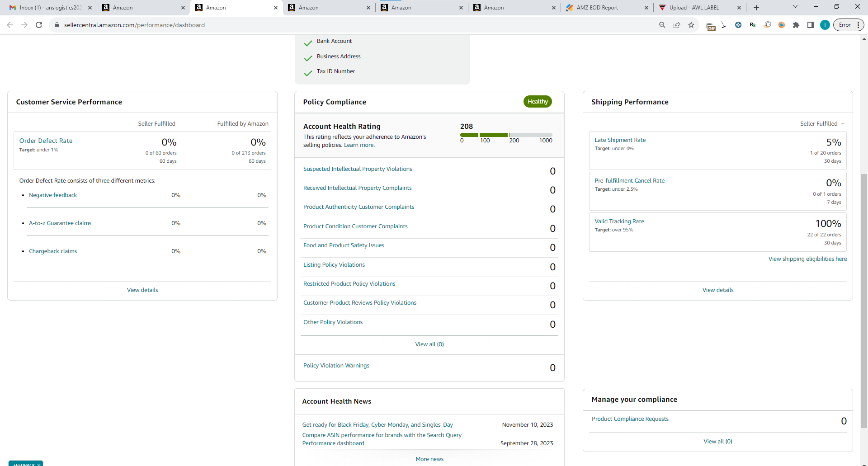Click the Account Health Rating progress bar
Screen dimensions: 868x466
506,135
